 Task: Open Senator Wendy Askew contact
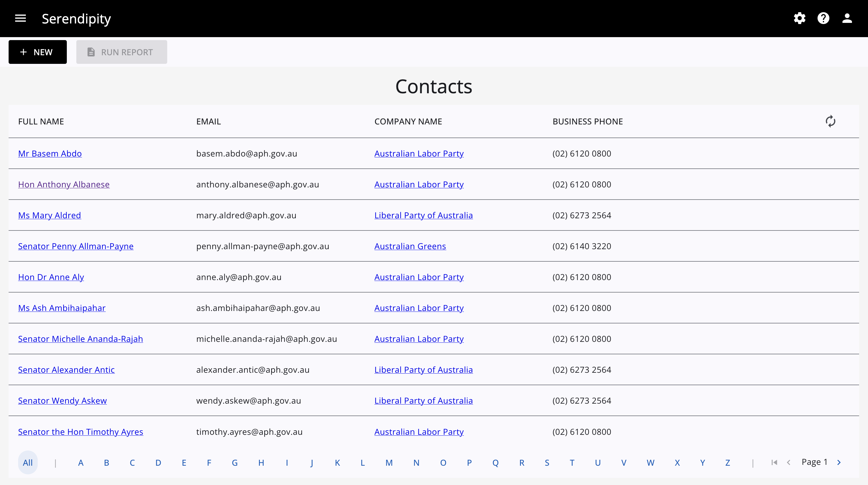pyautogui.click(x=62, y=400)
